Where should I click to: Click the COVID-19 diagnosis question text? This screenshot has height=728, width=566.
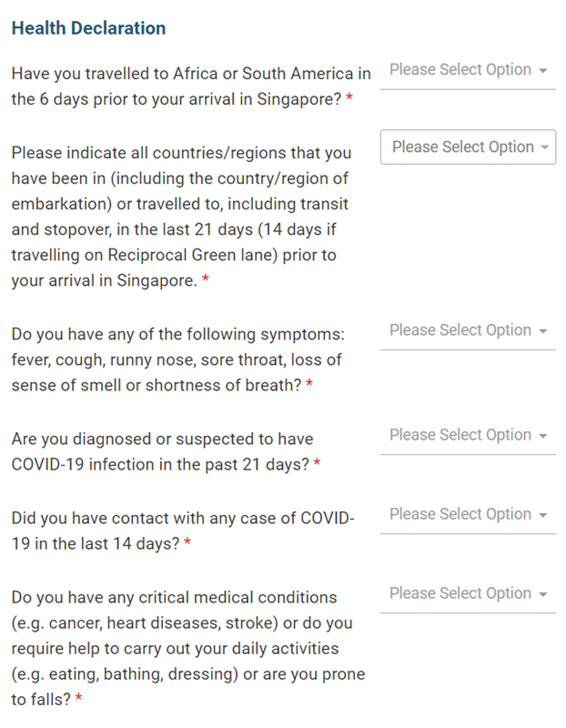[x=166, y=451]
